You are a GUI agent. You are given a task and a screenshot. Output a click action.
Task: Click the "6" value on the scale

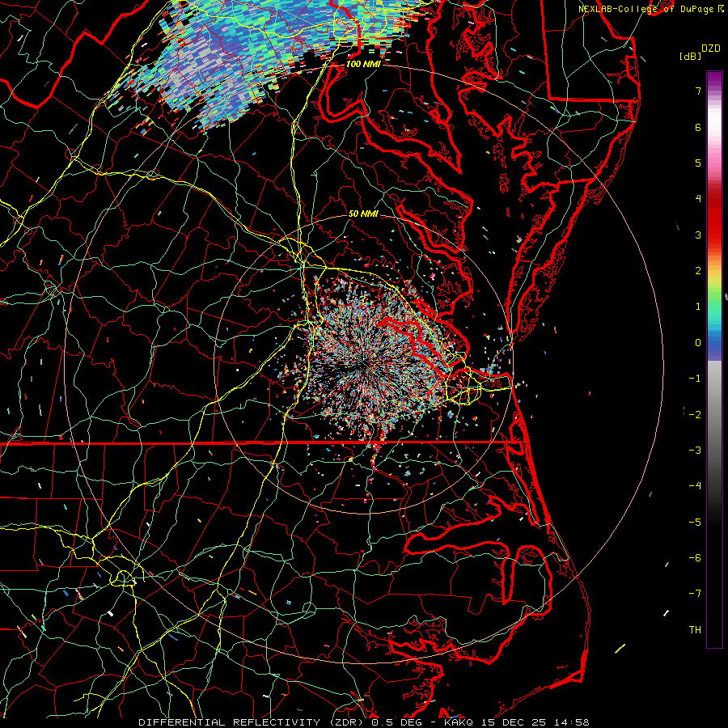(x=698, y=127)
